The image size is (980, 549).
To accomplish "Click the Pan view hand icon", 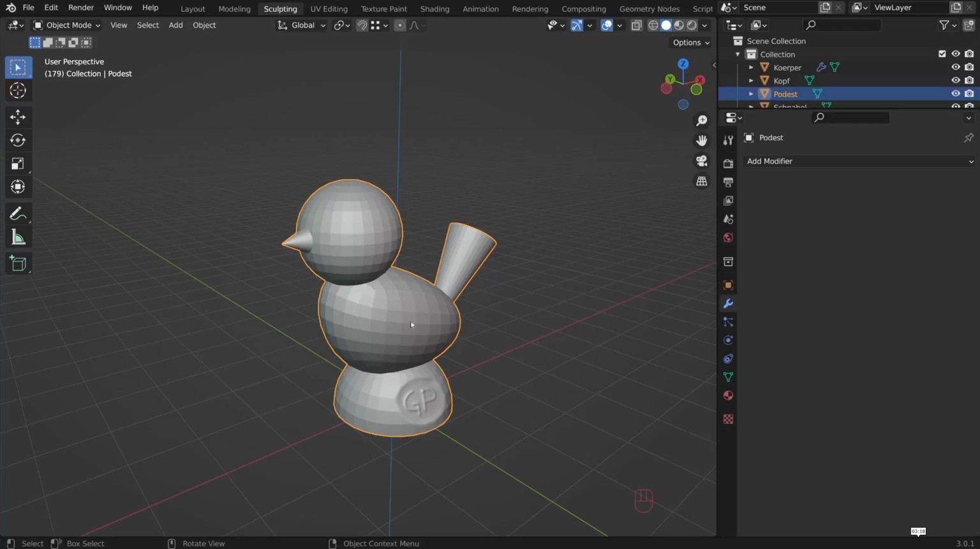I will click(702, 140).
